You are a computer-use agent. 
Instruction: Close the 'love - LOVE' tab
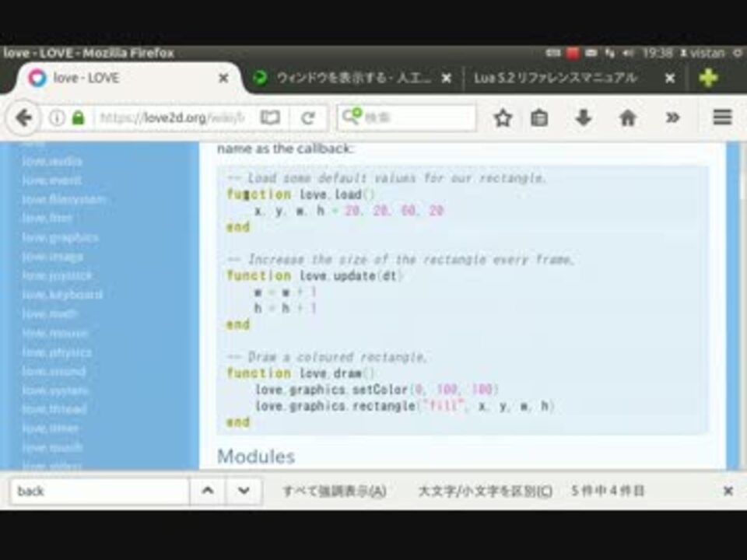[x=223, y=78]
